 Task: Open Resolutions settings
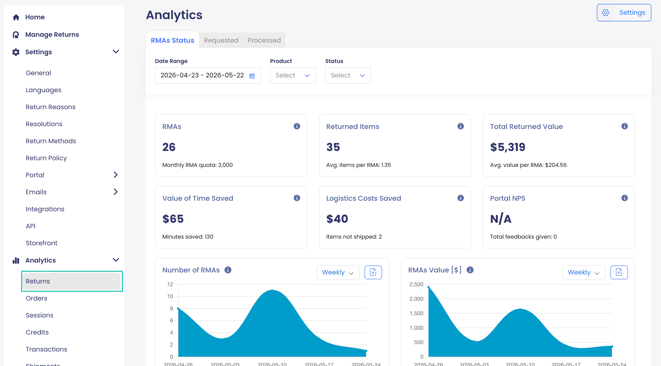[x=44, y=124]
